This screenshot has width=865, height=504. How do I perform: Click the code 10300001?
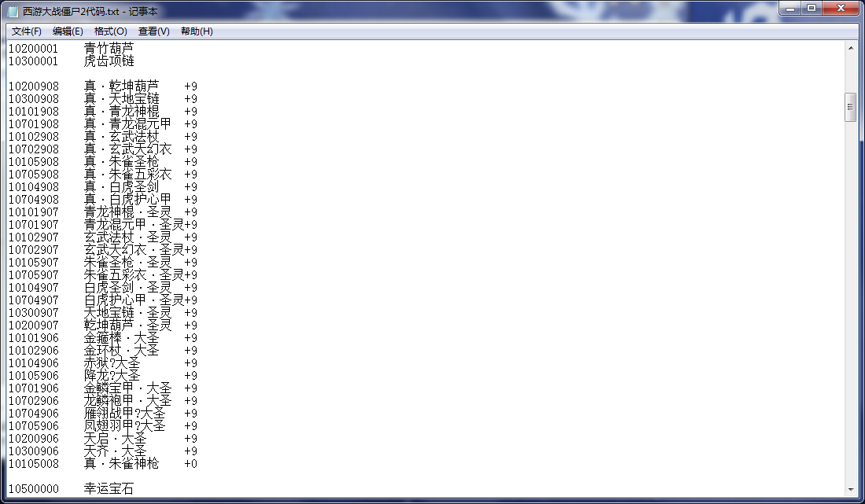click(x=33, y=61)
